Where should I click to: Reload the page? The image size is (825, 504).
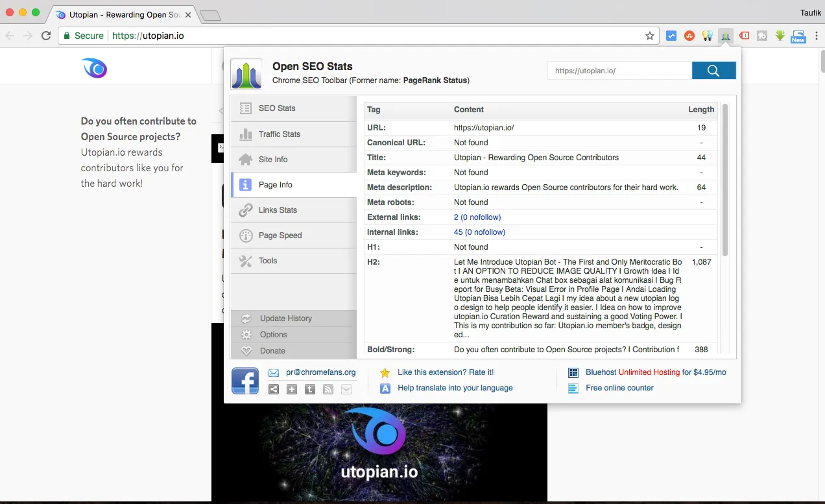[x=46, y=36]
